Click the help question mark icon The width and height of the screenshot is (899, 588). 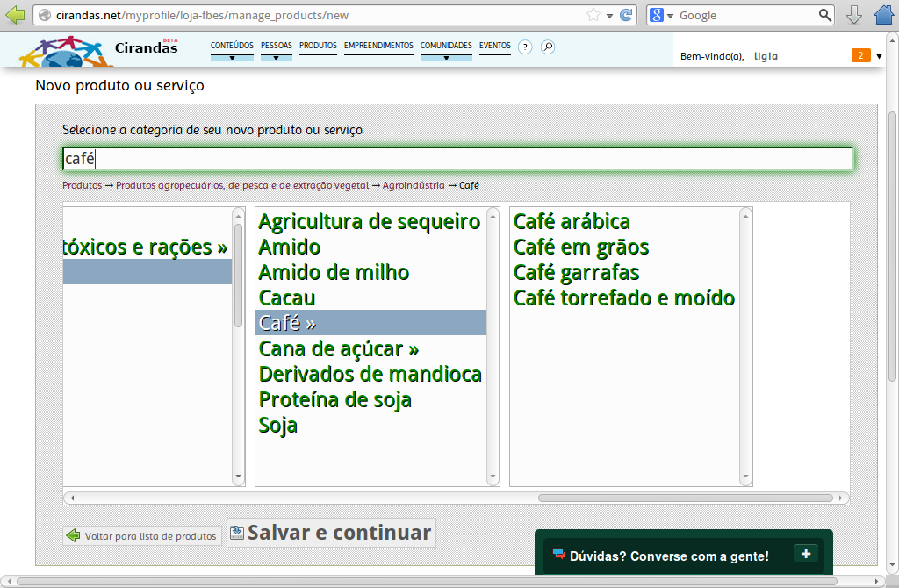525,47
